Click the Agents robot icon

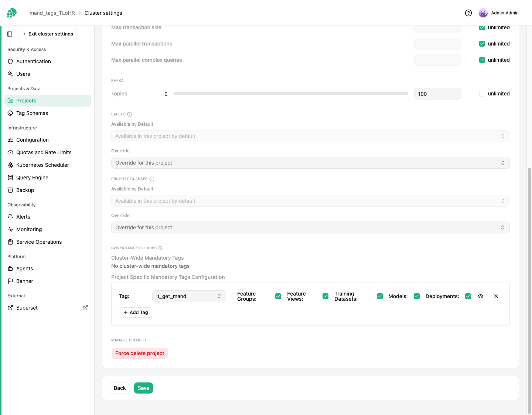pos(10,269)
